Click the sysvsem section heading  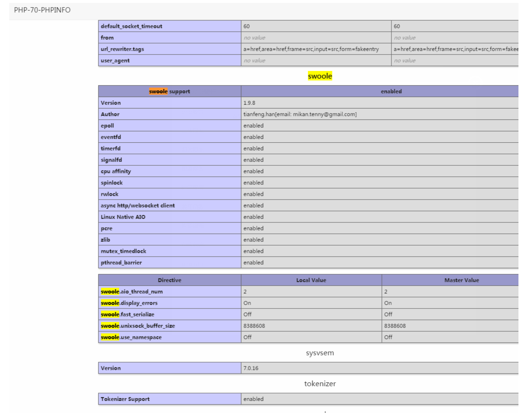pos(320,353)
